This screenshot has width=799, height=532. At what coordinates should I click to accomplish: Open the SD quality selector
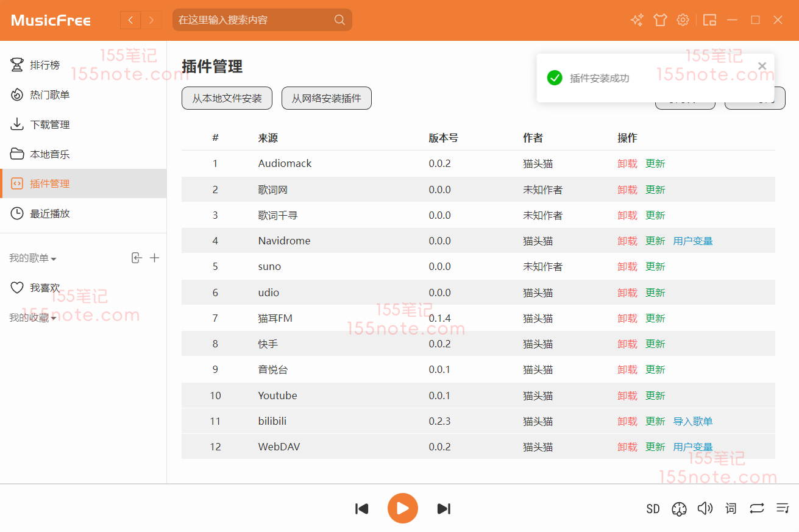pyautogui.click(x=653, y=509)
